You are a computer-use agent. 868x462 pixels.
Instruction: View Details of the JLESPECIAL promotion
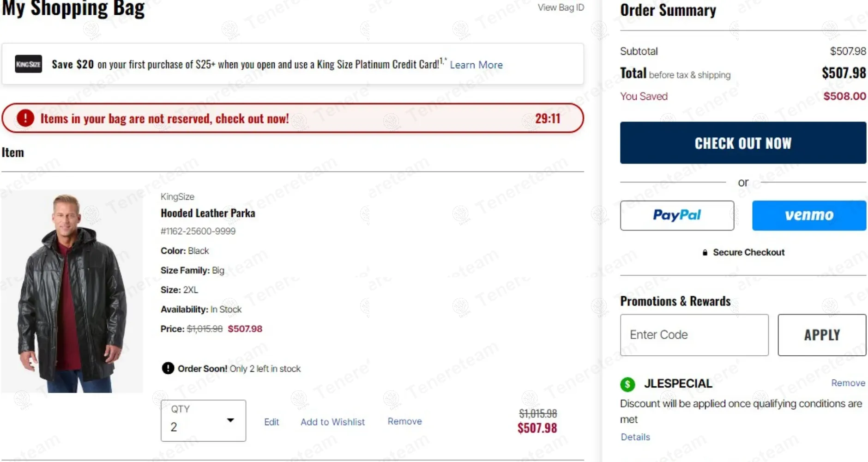pyautogui.click(x=635, y=437)
